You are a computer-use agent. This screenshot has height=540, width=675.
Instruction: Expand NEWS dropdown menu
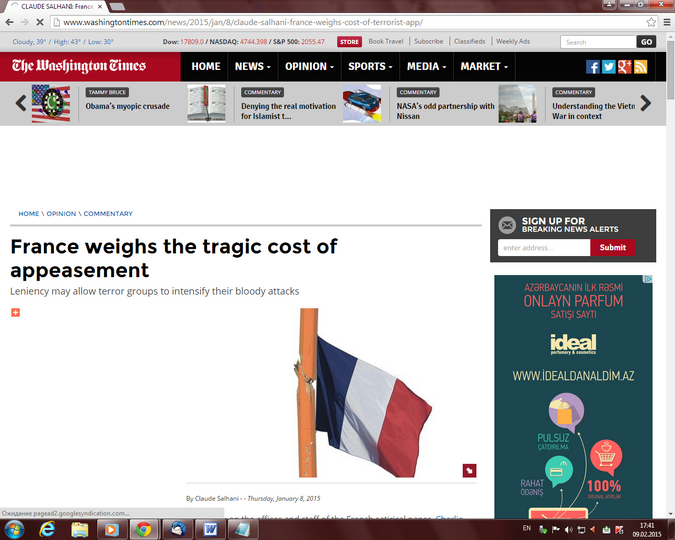click(252, 67)
